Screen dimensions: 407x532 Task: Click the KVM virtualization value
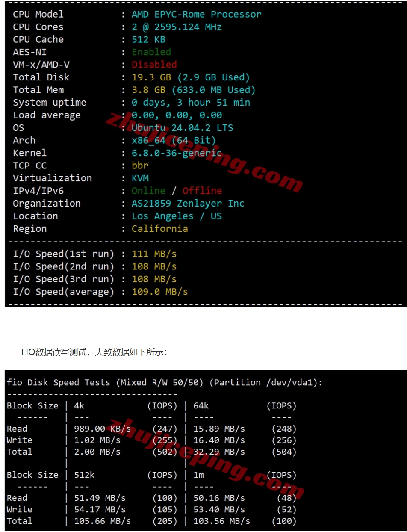[140, 178]
